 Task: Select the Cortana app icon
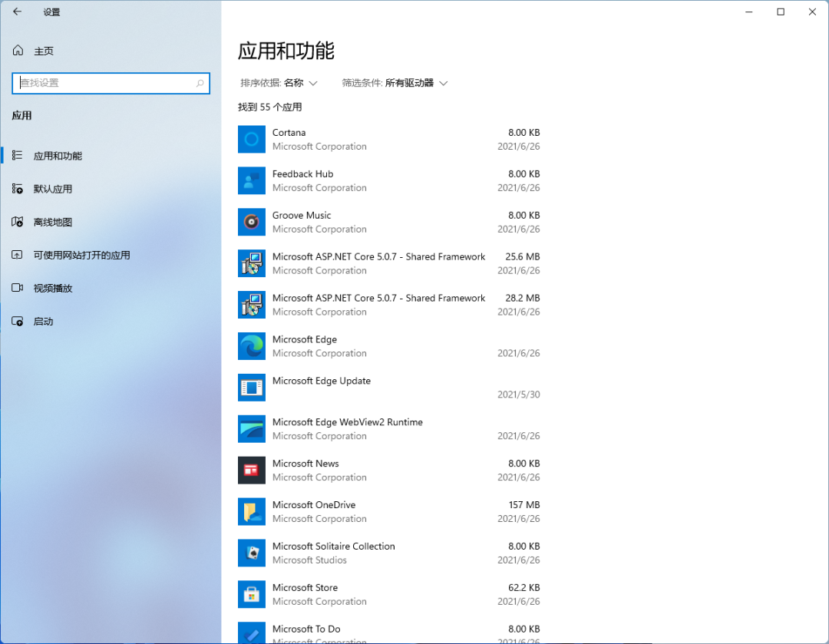click(x=251, y=139)
